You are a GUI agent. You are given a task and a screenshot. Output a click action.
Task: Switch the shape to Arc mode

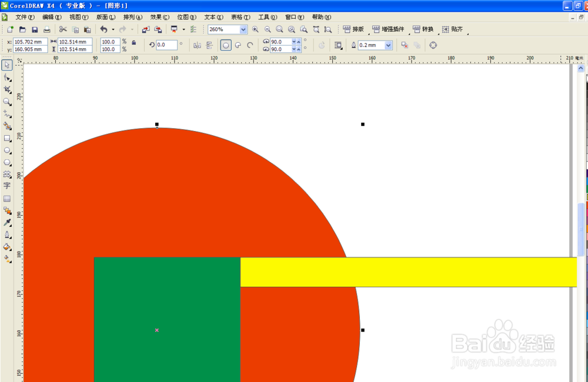[x=250, y=45]
